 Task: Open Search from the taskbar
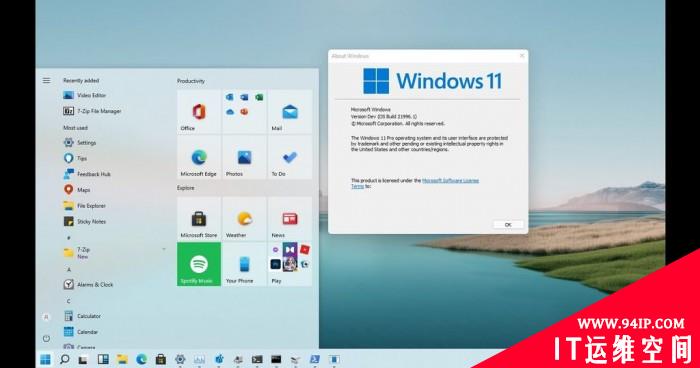65,359
